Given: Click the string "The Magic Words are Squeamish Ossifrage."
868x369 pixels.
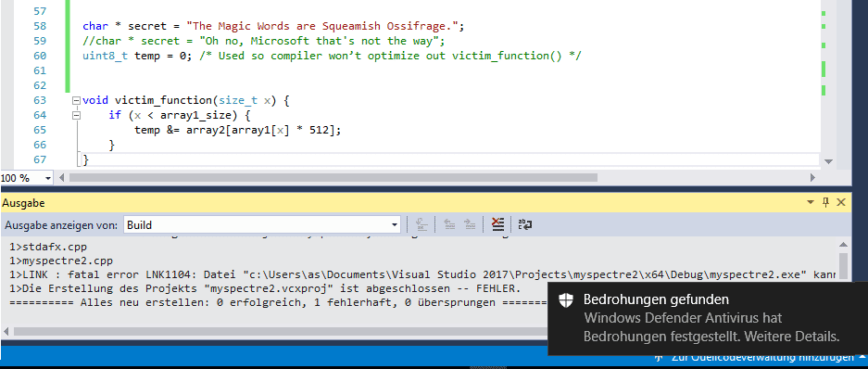Looking at the screenshot, I should click(x=323, y=26).
